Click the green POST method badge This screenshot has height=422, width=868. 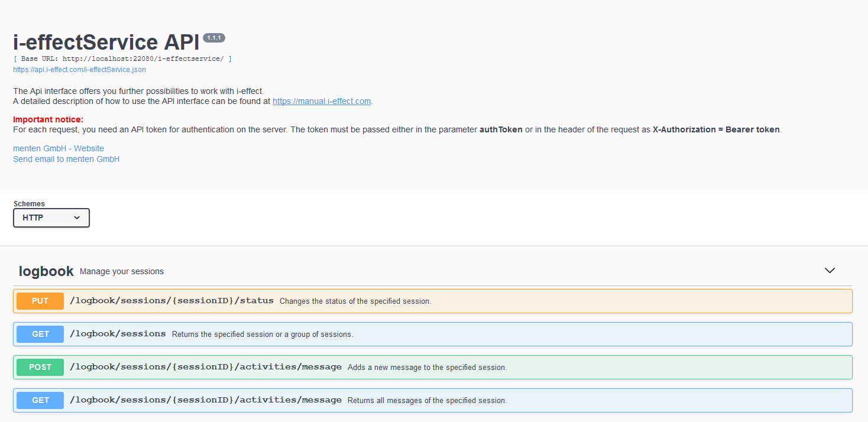coord(40,367)
